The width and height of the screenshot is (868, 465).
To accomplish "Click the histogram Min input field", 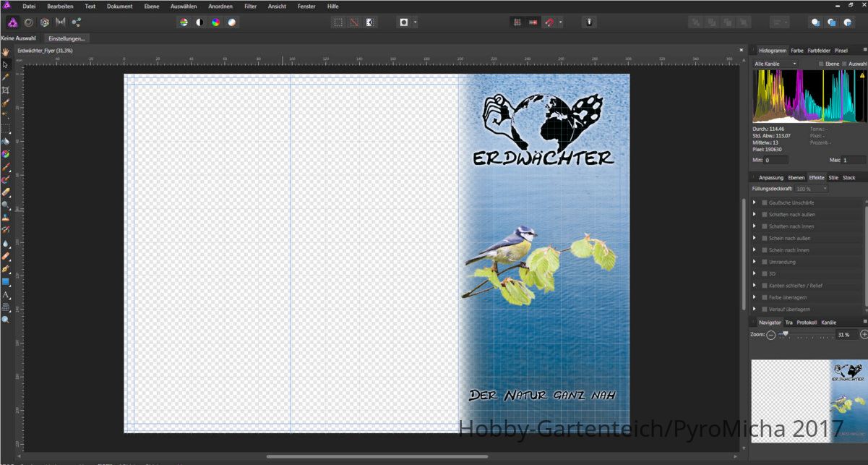I will pyautogui.click(x=776, y=160).
